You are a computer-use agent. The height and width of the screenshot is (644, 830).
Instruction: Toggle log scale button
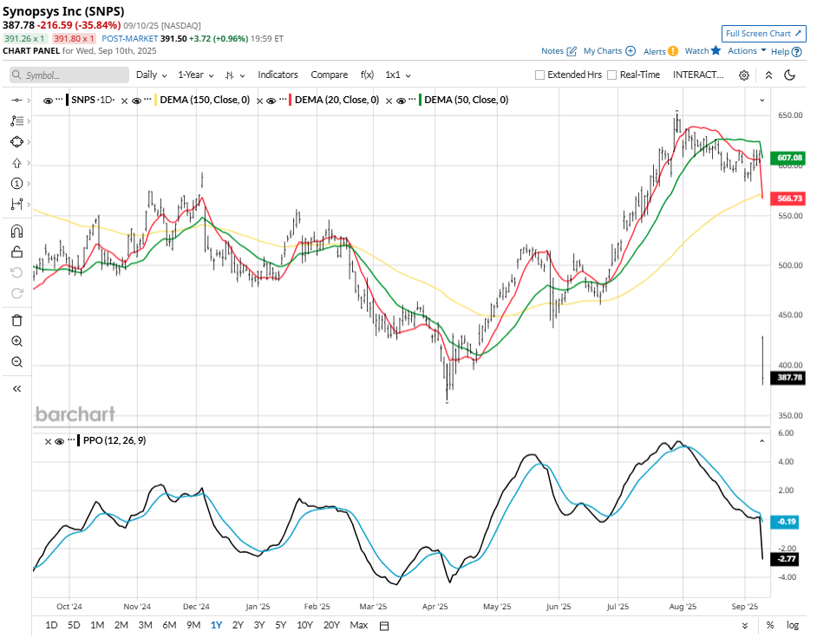[793, 626]
